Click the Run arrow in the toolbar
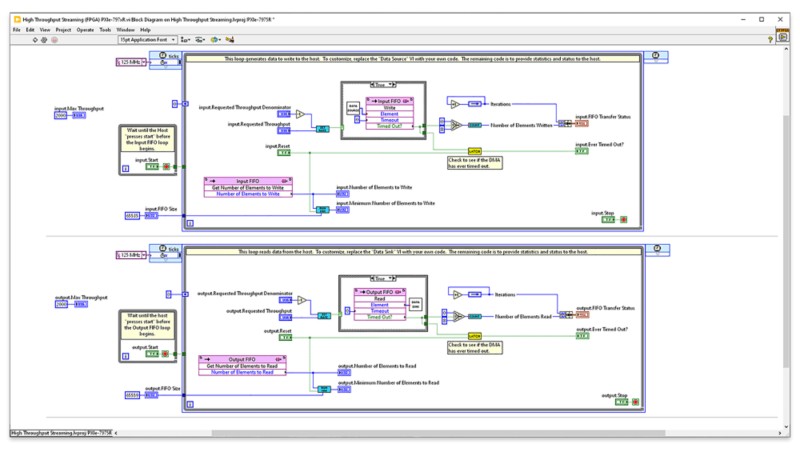Screen dimensions: 800x450 tap(35, 40)
